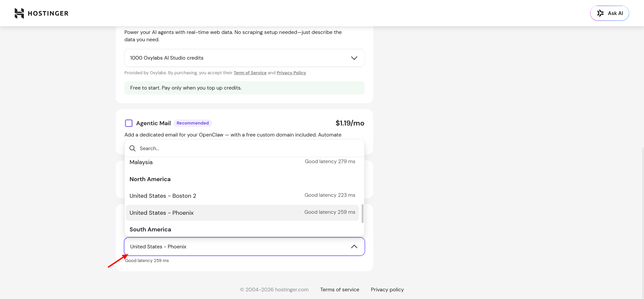Expand the 1000 Oxylabs AI Studio credits dropdown
Screen dimensions: 644x299
coord(244,58)
